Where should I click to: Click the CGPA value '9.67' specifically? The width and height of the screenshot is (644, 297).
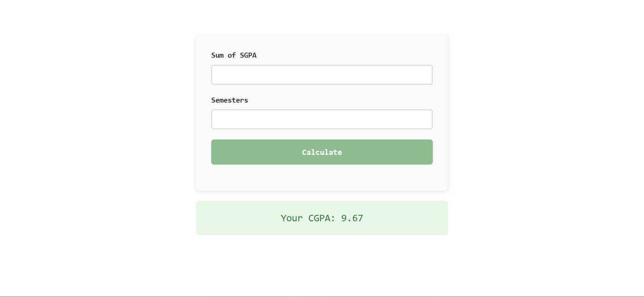point(352,218)
